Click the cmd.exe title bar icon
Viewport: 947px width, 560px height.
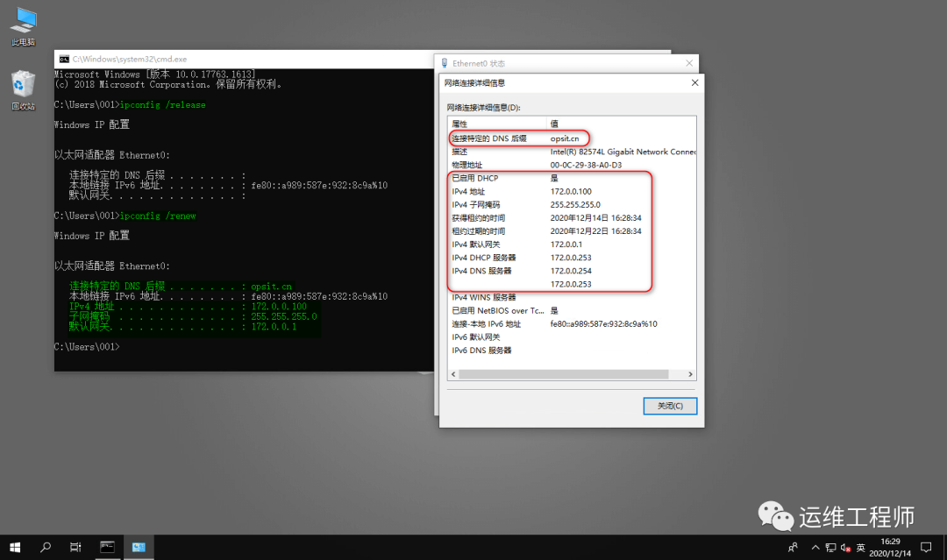(64, 59)
